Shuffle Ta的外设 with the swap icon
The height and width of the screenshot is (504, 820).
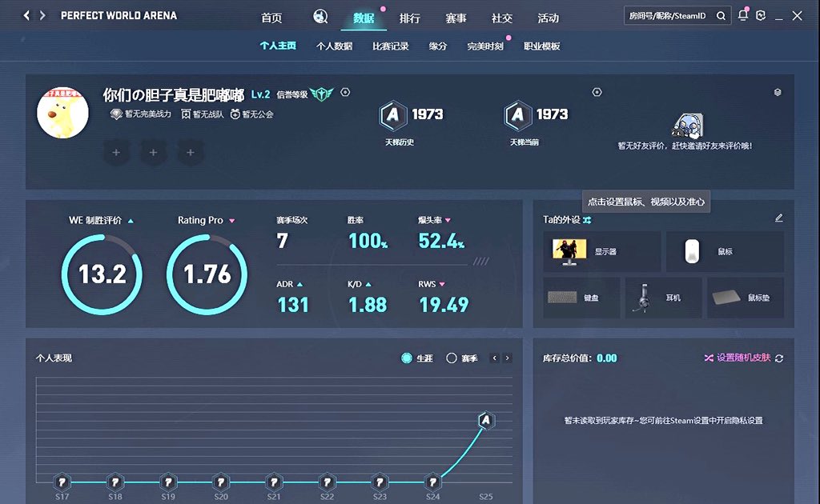[587, 220]
